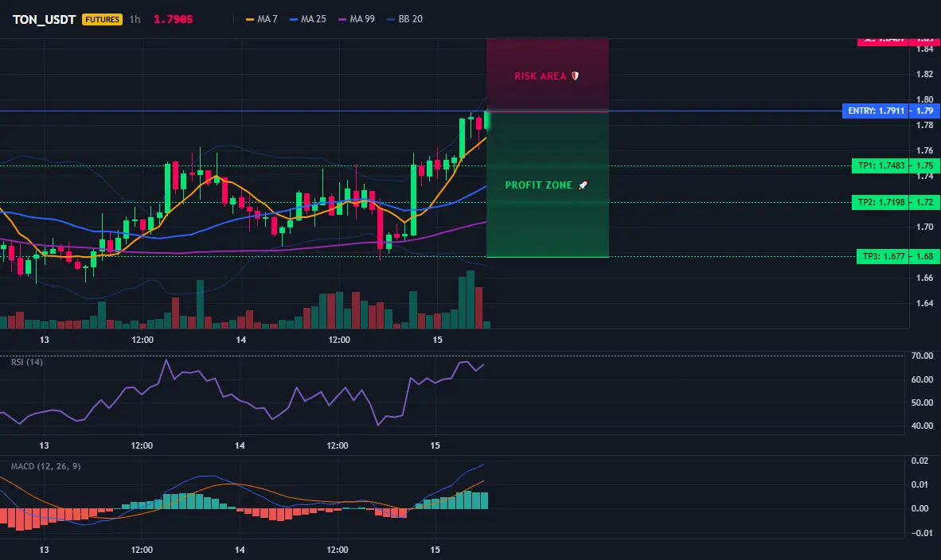Toggle the MA 25 legend item
This screenshot has width=941, height=560.
(308, 19)
